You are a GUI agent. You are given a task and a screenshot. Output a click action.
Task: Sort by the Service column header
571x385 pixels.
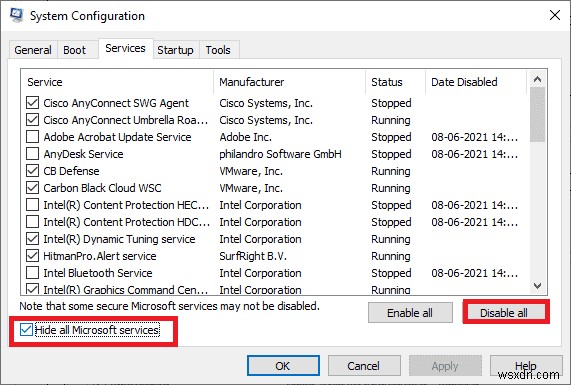click(x=117, y=82)
